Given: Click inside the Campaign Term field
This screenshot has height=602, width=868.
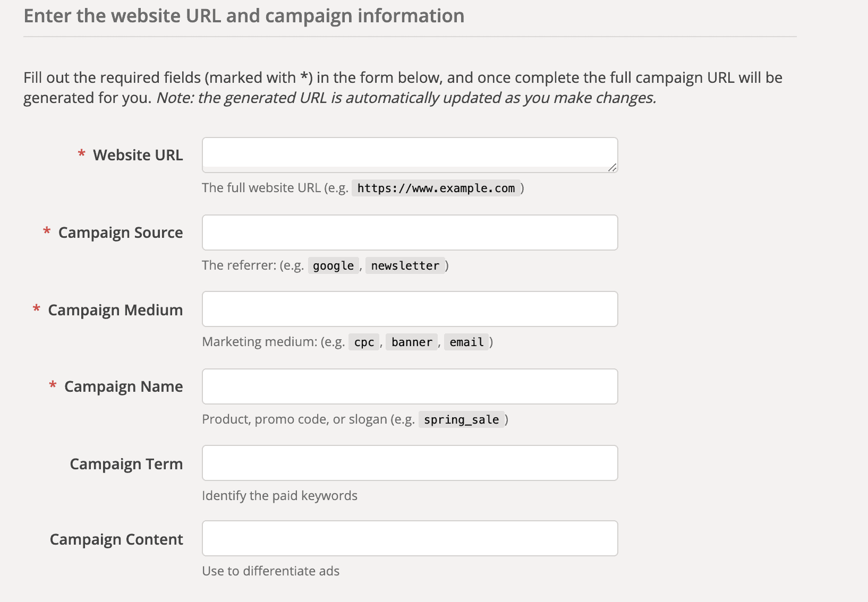Looking at the screenshot, I should click(409, 462).
